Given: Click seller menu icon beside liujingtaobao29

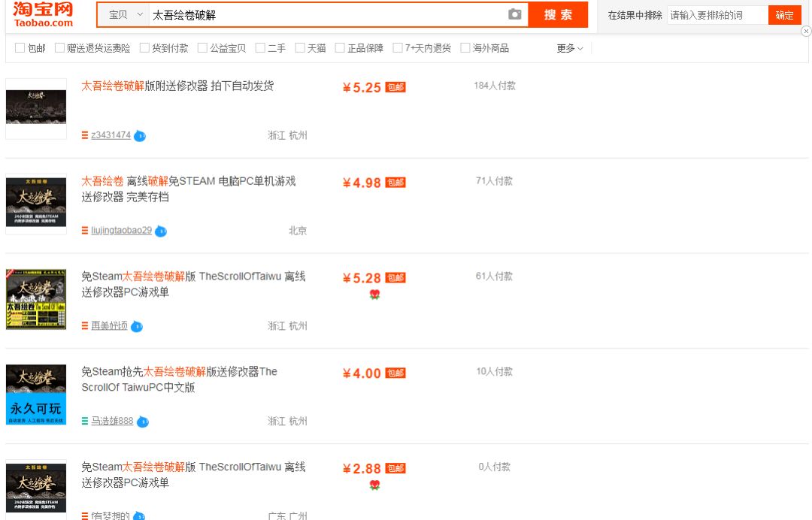Looking at the screenshot, I should 85,231.
